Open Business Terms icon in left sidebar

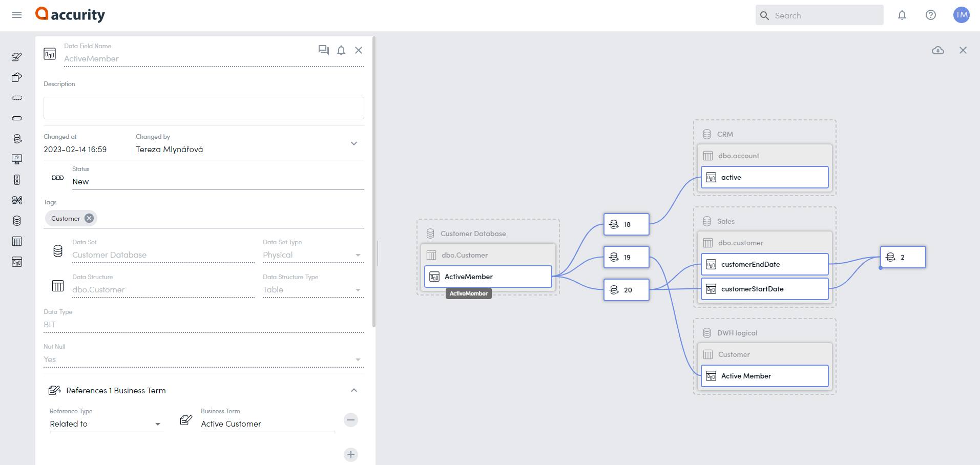(17, 57)
